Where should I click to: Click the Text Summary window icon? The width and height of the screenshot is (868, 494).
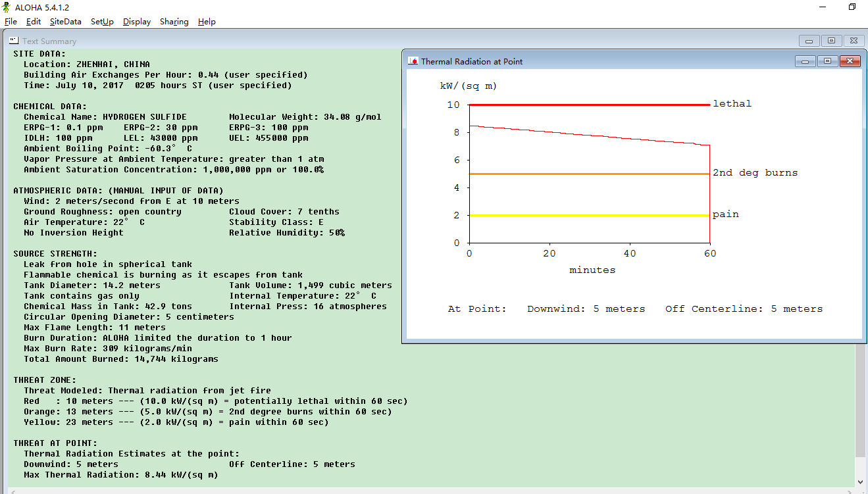point(14,41)
